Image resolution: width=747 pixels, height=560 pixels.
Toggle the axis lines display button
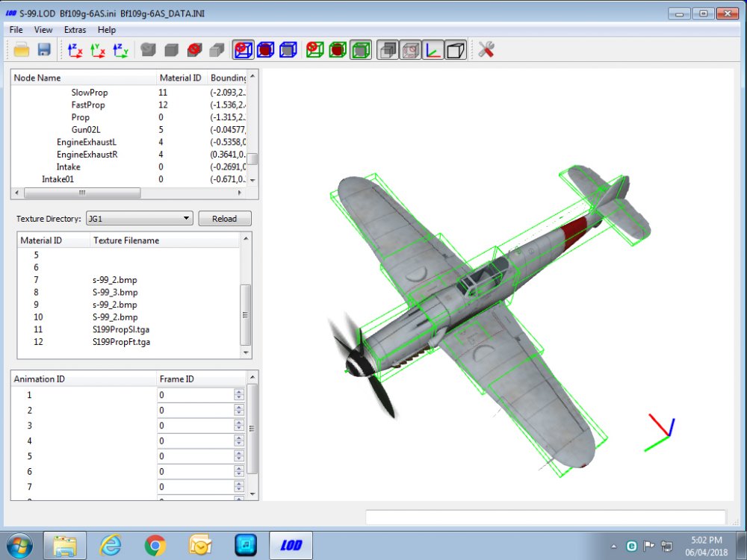[433, 50]
